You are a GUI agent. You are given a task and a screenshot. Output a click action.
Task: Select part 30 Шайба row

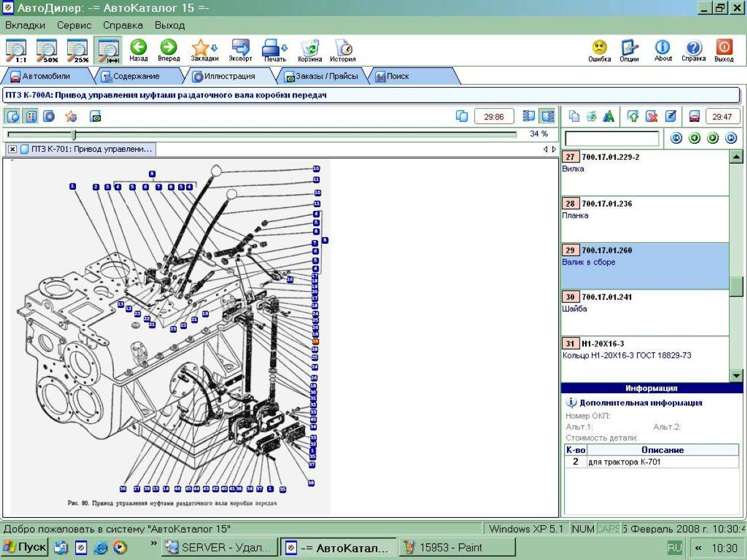tap(645, 312)
